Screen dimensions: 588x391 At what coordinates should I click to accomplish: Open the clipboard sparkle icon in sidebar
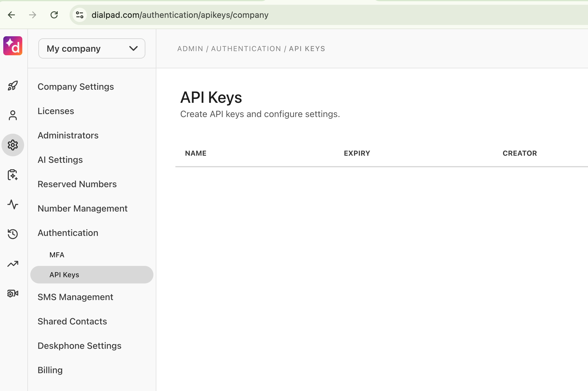click(13, 175)
